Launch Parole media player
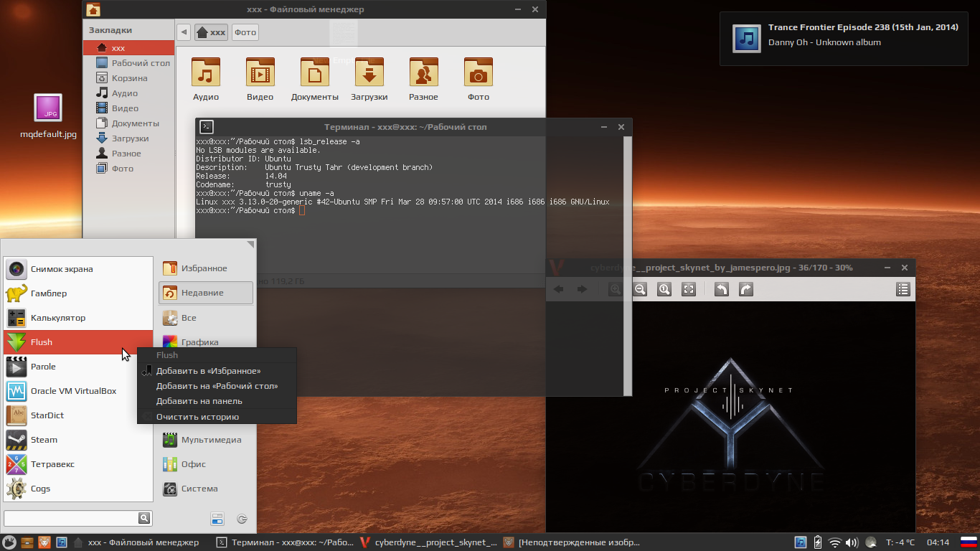This screenshot has height=551, width=980. (78, 367)
